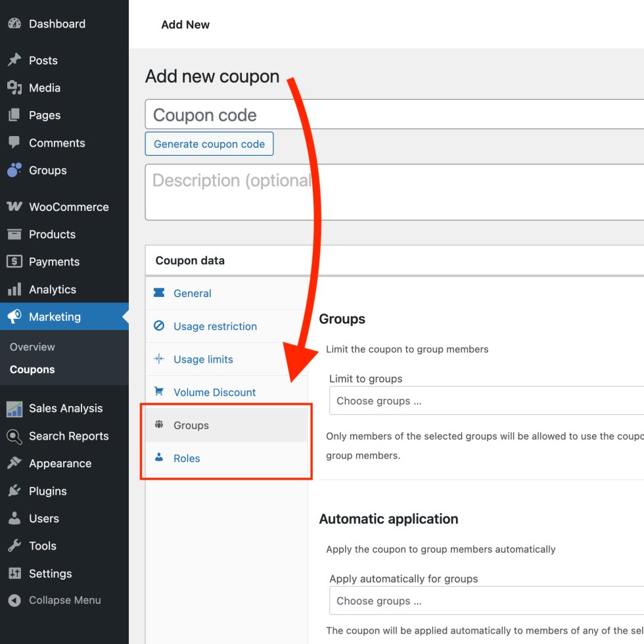Viewport: 644px width, 644px height.
Task: Select the Roles coupon data tab
Action: point(187,459)
